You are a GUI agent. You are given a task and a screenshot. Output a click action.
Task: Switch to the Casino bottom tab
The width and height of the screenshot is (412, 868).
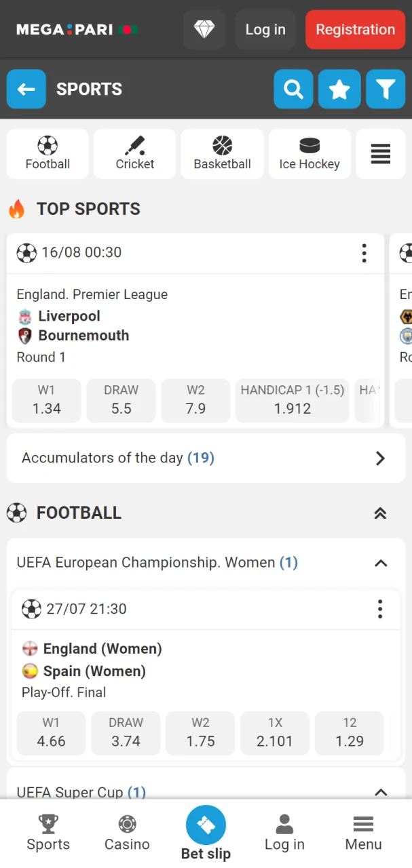pyautogui.click(x=127, y=833)
